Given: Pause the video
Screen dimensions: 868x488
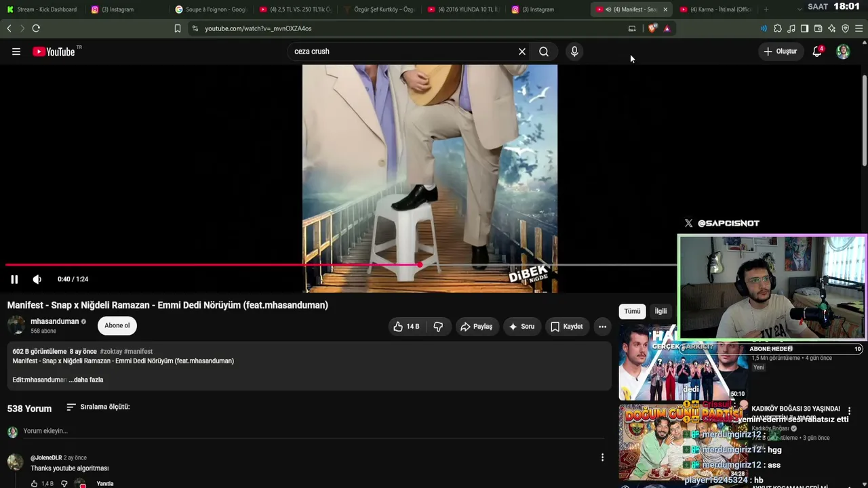Looking at the screenshot, I should tap(14, 279).
